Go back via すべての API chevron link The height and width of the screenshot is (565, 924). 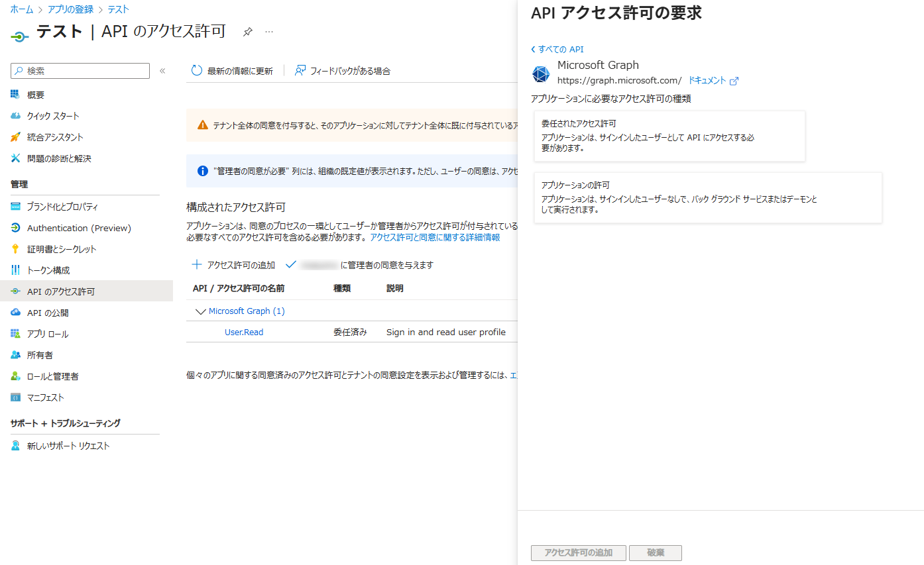pyautogui.click(x=557, y=49)
